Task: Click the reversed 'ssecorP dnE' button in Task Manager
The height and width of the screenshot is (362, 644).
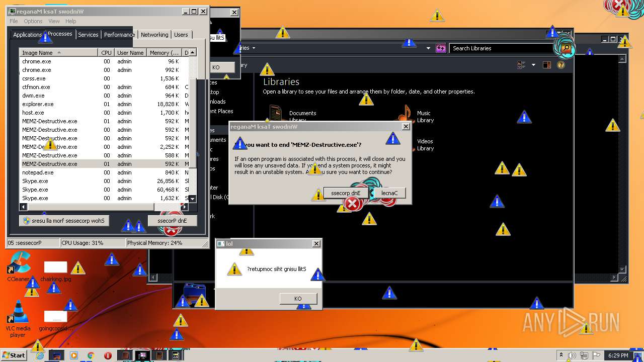Action: point(173,221)
